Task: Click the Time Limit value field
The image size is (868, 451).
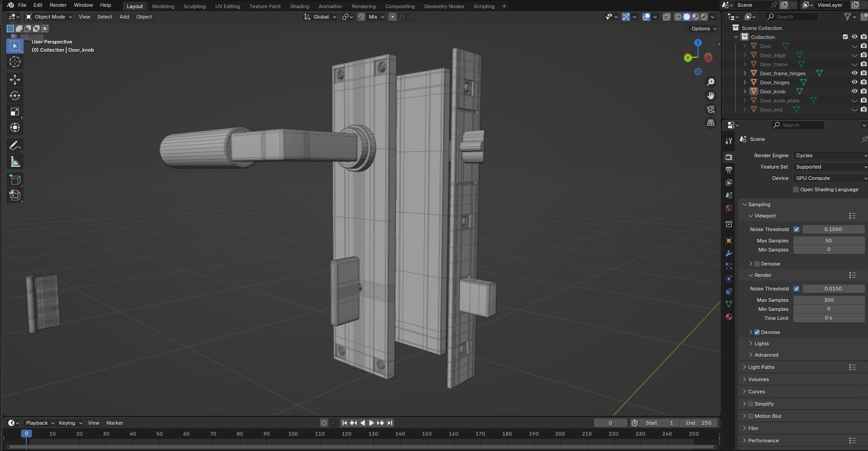Action: [829, 318]
